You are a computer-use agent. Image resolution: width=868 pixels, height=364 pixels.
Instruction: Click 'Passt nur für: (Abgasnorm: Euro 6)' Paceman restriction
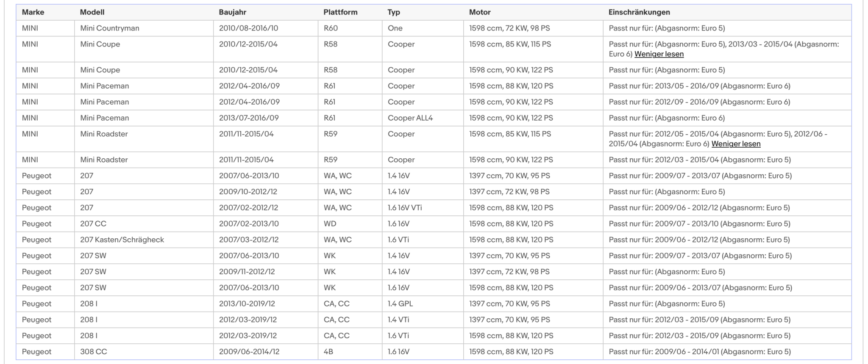pos(667,118)
